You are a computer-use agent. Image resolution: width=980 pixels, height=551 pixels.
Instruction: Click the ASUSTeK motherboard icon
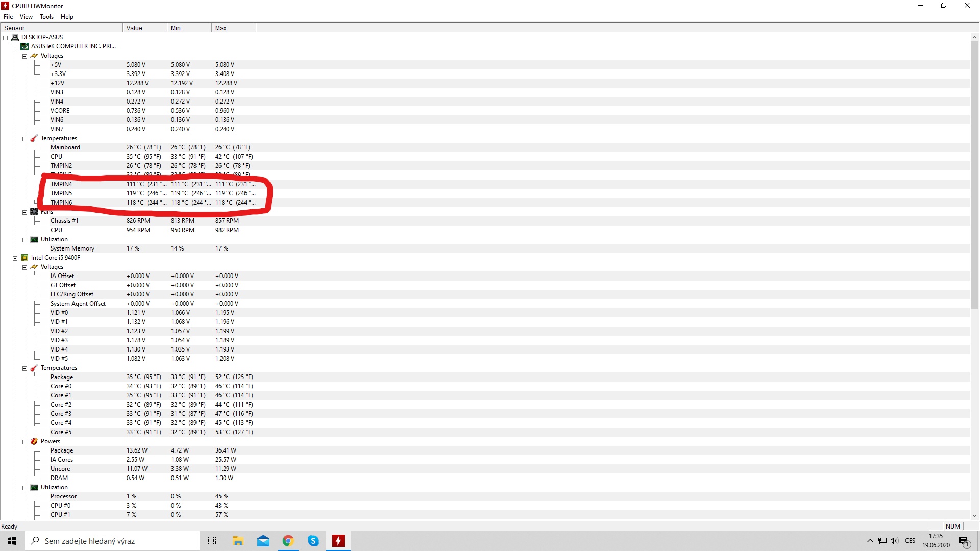(24, 46)
